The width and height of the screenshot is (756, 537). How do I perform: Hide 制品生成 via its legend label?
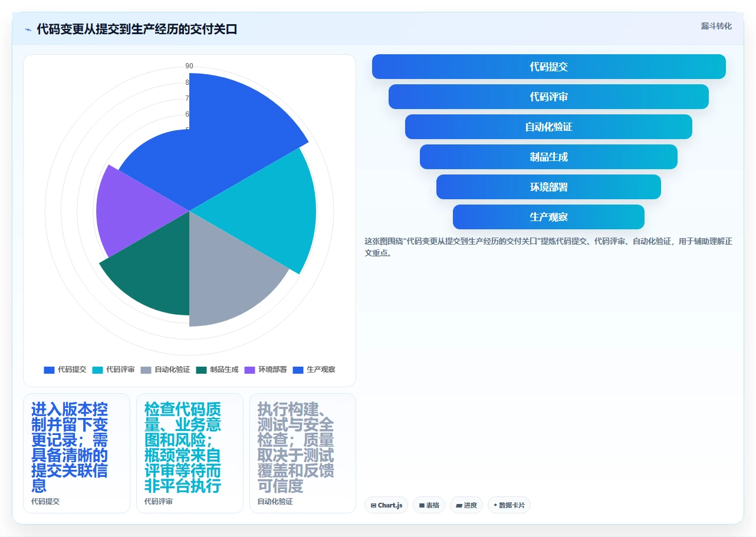point(224,370)
